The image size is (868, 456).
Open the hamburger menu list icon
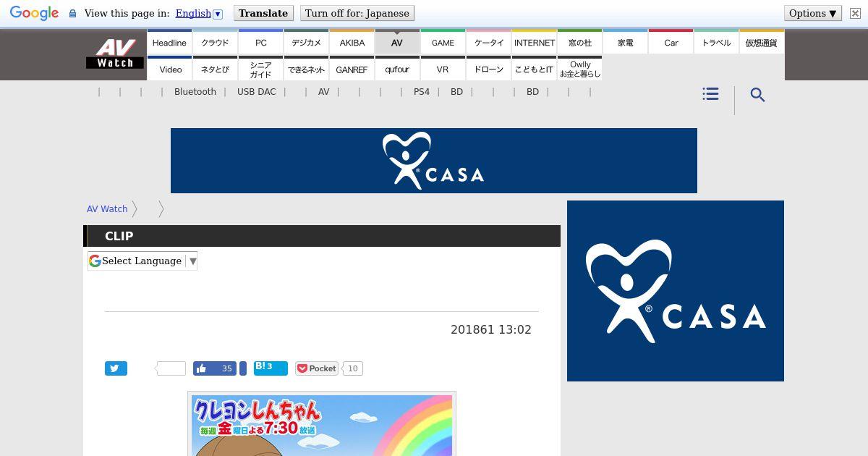click(710, 94)
